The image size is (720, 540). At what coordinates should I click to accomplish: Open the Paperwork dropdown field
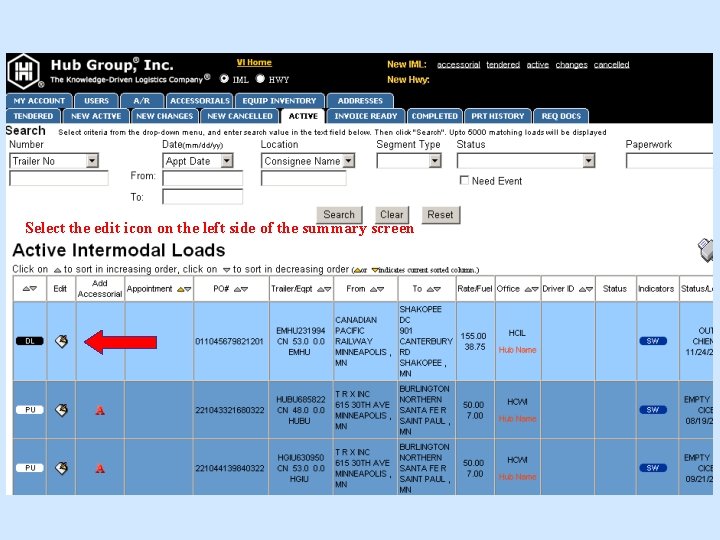[x=669, y=161]
